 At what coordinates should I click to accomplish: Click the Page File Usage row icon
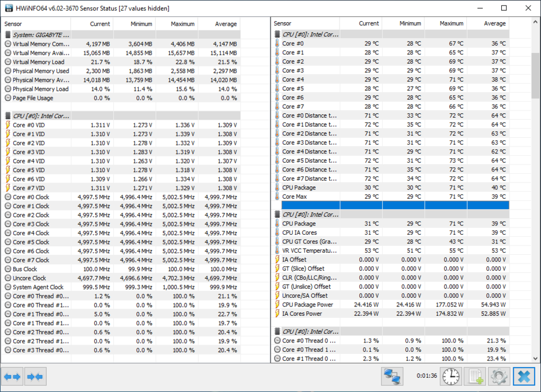[8, 97]
